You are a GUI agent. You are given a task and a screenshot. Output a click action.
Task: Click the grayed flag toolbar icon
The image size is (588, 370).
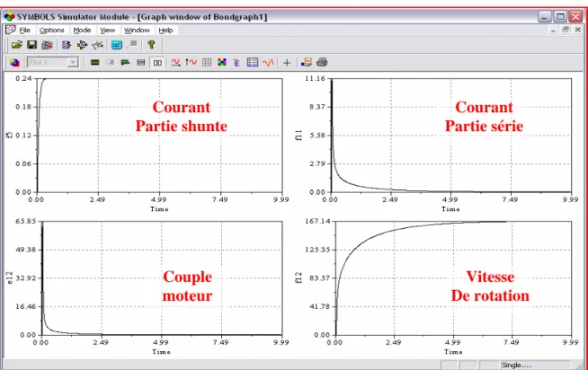pos(132,45)
